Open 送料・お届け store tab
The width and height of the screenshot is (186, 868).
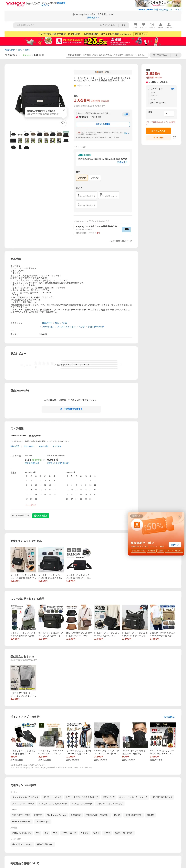(29, 446)
